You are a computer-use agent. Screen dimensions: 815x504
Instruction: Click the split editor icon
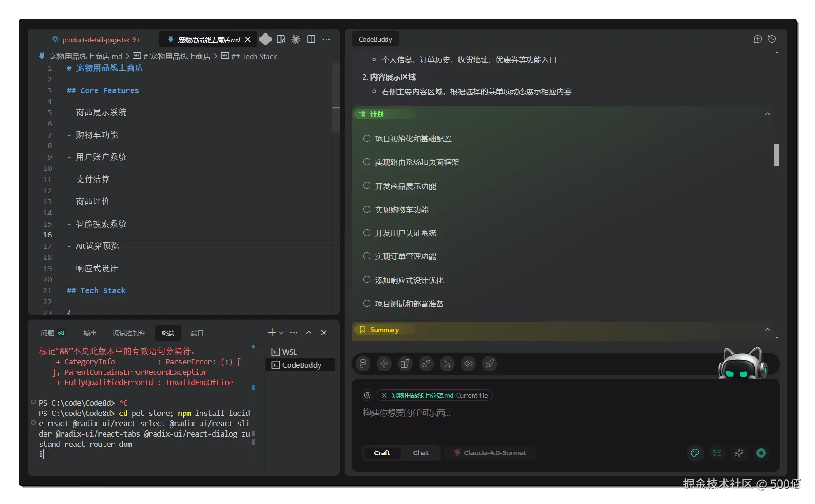click(x=311, y=39)
